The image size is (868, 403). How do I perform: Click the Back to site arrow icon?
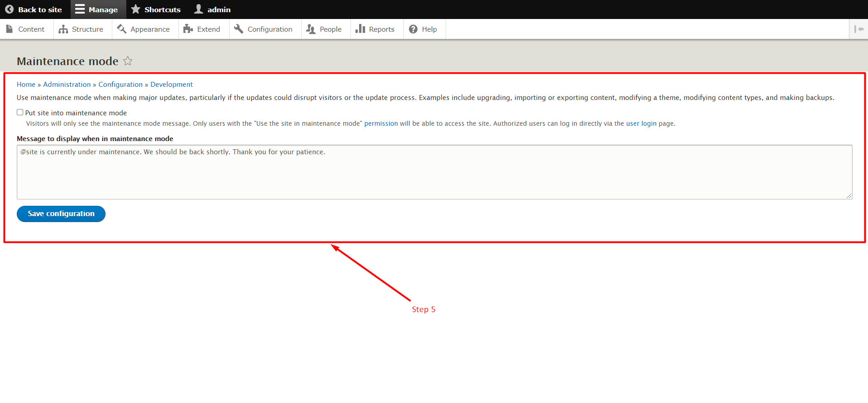point(9,9)
